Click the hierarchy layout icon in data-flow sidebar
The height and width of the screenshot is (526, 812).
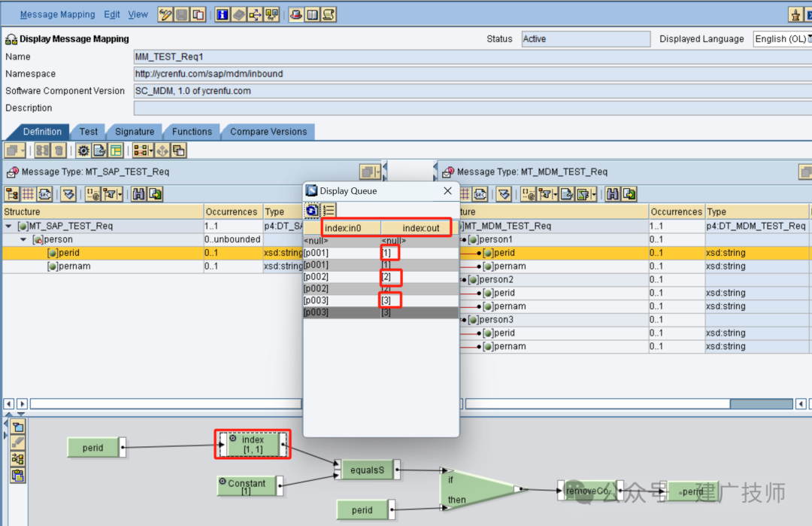[x=17, y=459]
